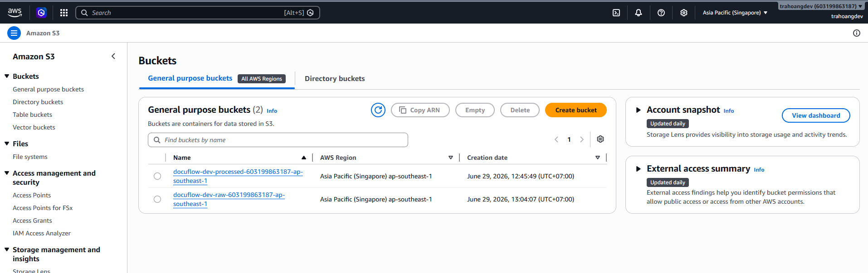Open docuflow-dev-raw bucket link

229,199
